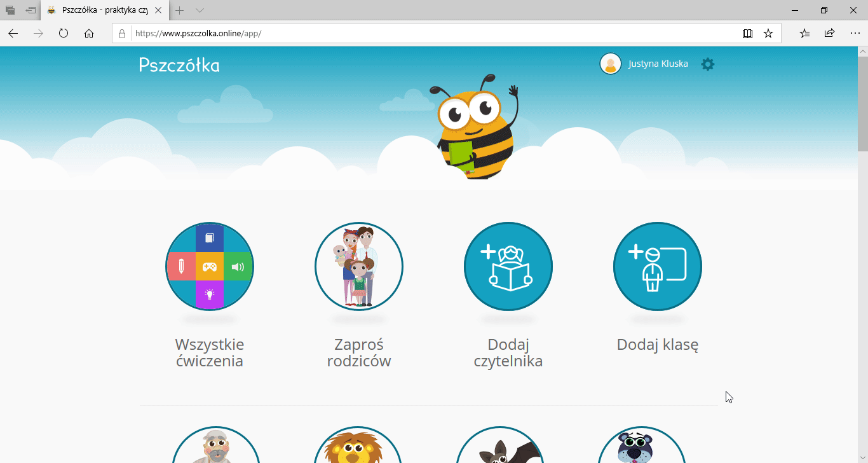Click the Dodaj klasę label

(x=658, y=345)
